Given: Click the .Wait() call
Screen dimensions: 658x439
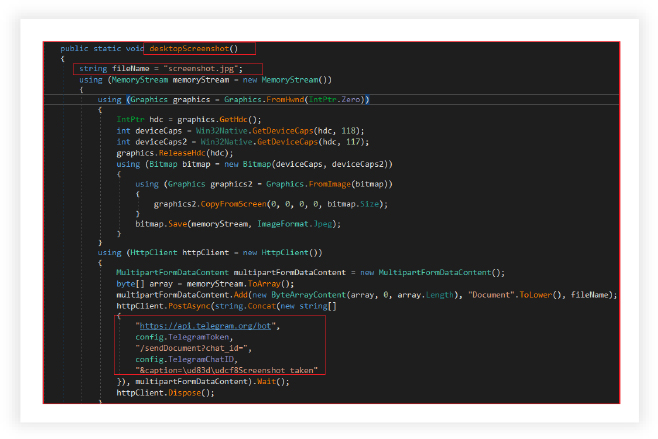Looking at the screenshot, I should tap(271, 382).
